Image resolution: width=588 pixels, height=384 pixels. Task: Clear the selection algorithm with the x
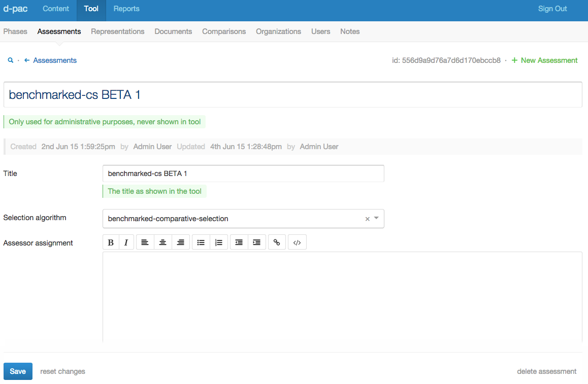coord(368,219)
